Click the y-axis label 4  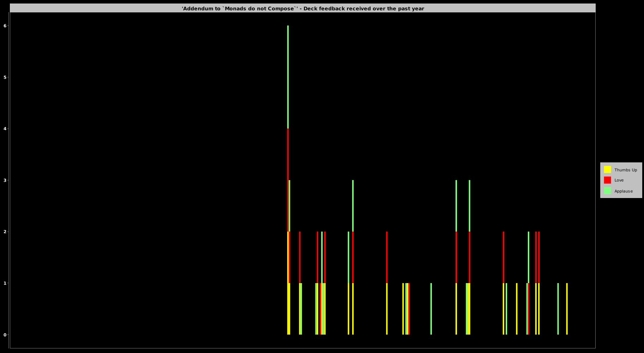tap(5, 129)
